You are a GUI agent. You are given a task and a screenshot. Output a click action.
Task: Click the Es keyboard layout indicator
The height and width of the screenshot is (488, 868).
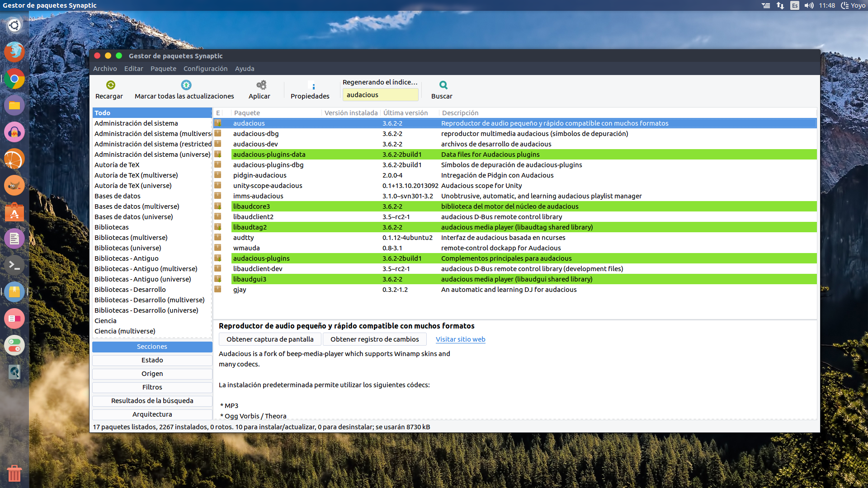tap(794, 5)
